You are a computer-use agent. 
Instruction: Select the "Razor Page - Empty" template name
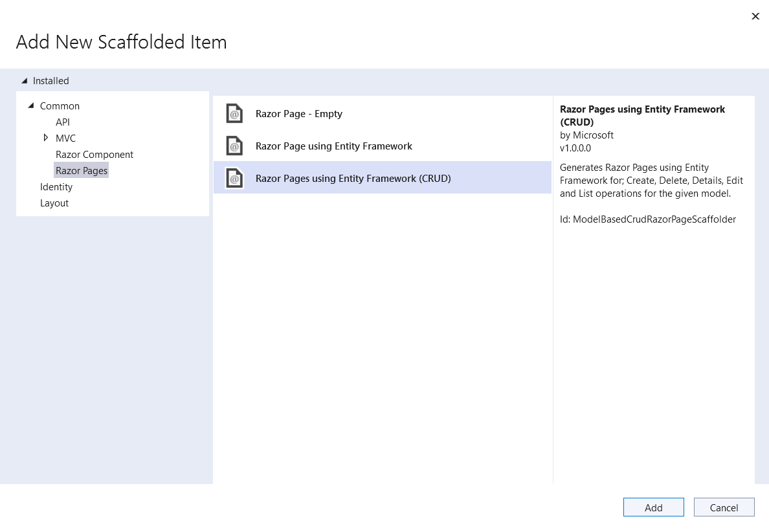click(x=299, y=114)
